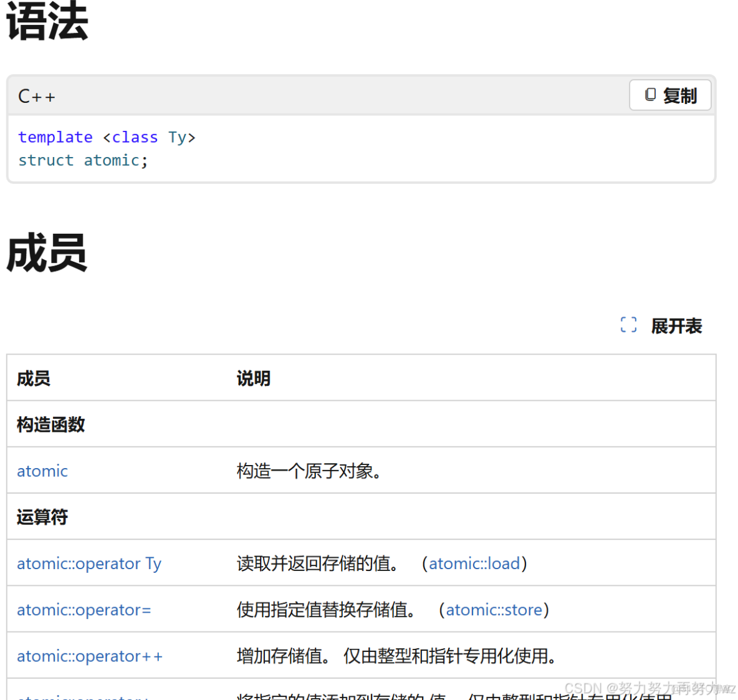Click the expand-frame icon beside 展开表

628,325
